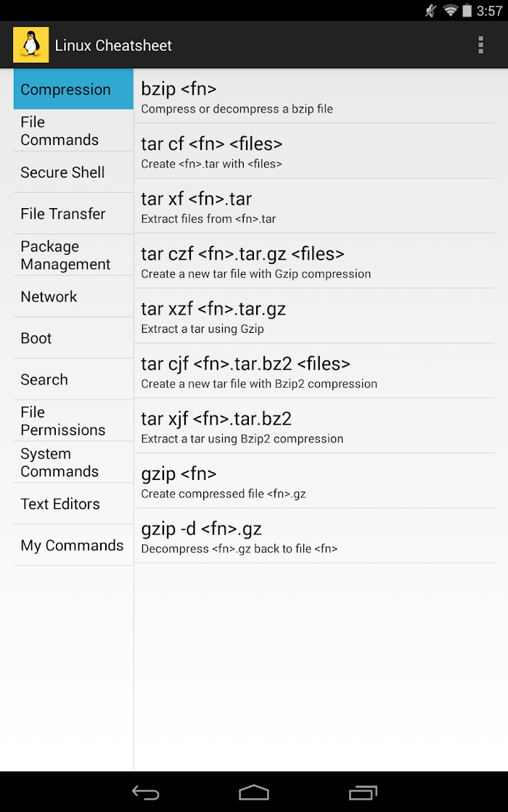Image resolution: width=508 pixels, height=812 pixels.
Task: Tap the battery icon in status bar
Action: [x=467, y=10]
